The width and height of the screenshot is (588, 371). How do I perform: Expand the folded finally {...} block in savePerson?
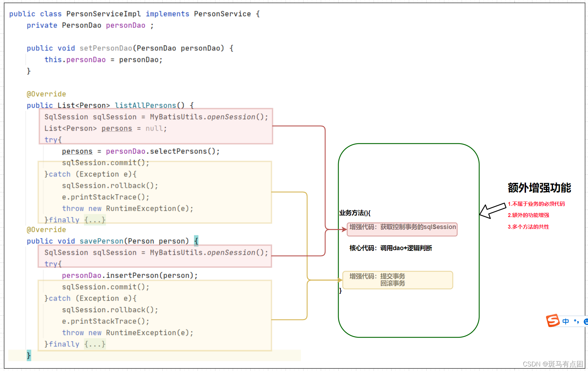pos(95,344)
